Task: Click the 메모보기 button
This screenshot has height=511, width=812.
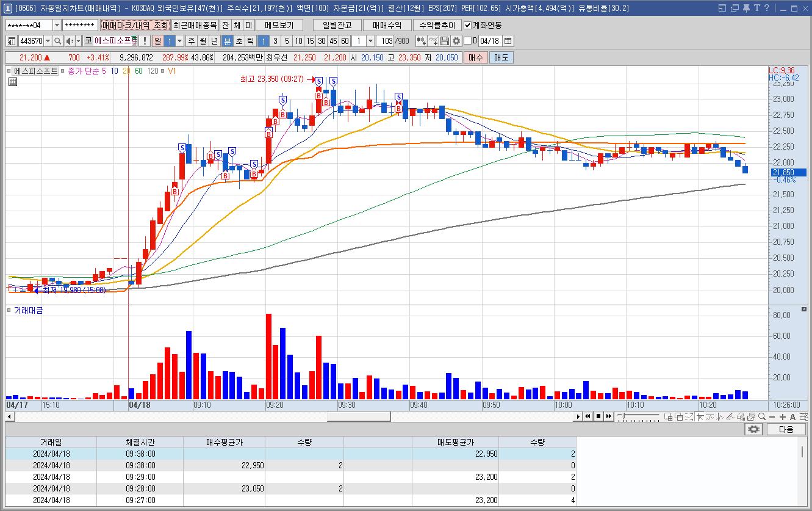Action: coord(279,25)
